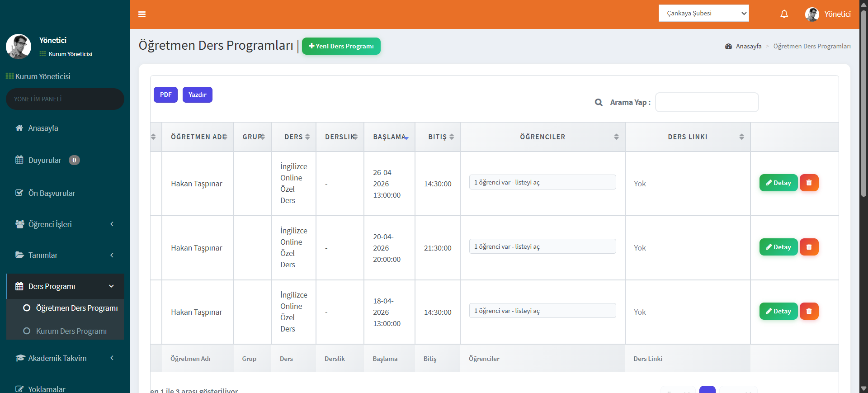Click the Yönetici avatar in top bar
The height and width of the screenshot is (393, 868).
point(812,14)
